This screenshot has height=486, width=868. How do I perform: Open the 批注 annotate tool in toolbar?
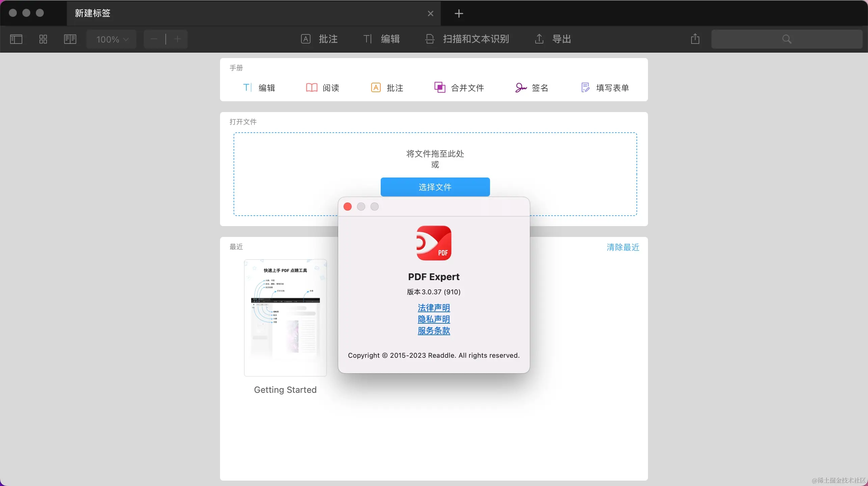pos(319,39)
